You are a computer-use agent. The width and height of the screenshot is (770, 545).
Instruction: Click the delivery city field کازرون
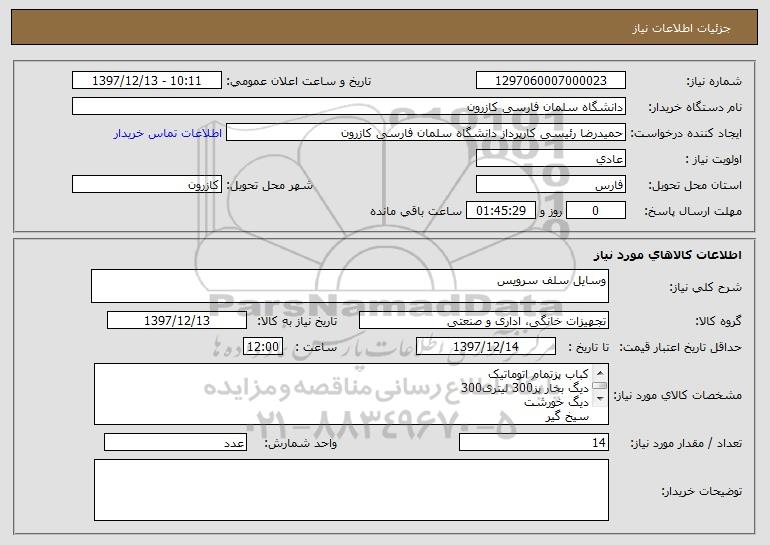[x=147, y=185]
